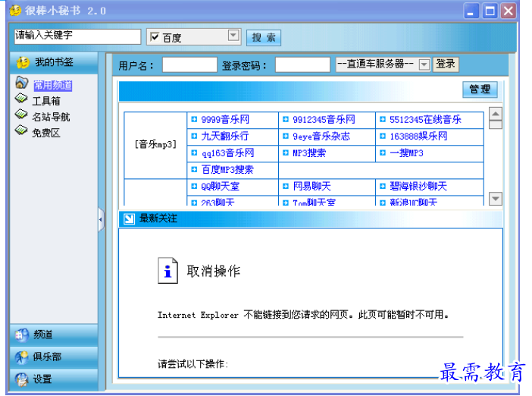Open the 9999音乐网 link
Image resolution: width=532 pixels, height=396 pixels.
(x=225, y=120)
